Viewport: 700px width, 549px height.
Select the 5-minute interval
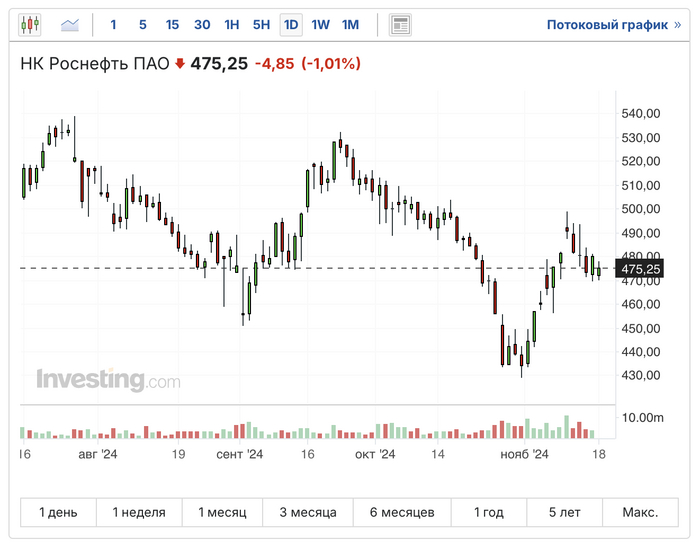(143, 24)
